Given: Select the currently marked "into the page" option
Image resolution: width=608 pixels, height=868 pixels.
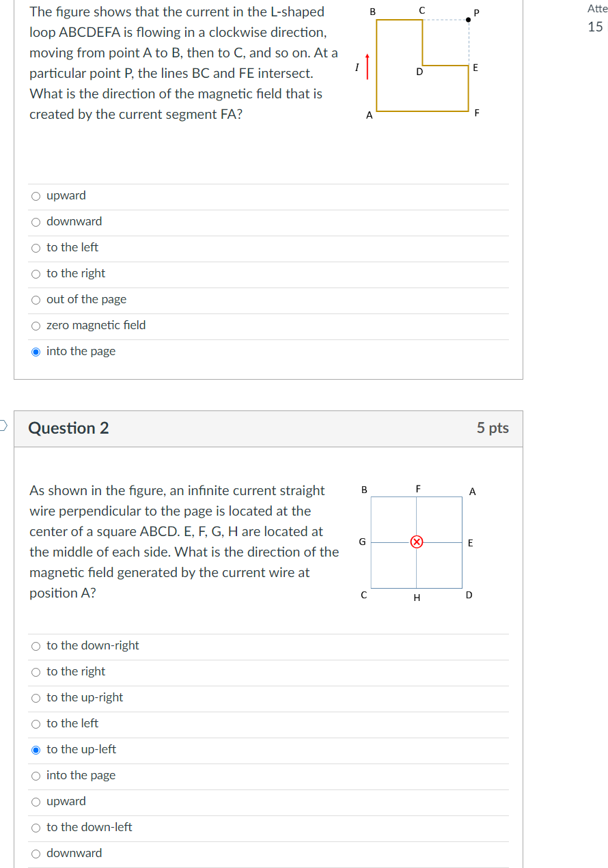Looking at the screenshot, I should coord(35,351).
